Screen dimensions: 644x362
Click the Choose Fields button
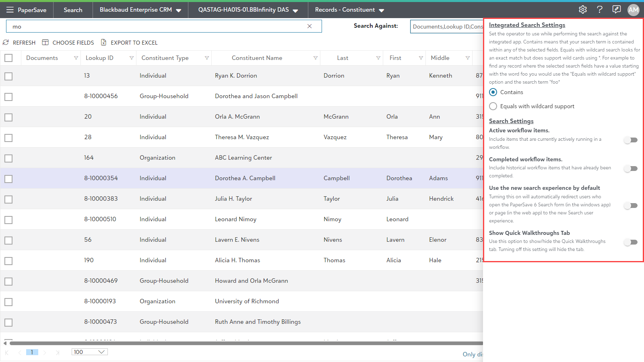point(68,43)
